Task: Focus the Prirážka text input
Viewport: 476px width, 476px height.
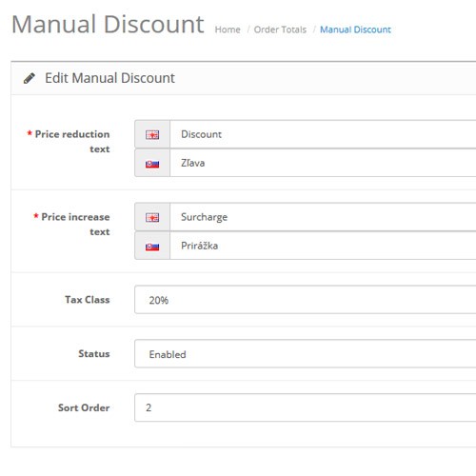Action: tap(323, 246)
